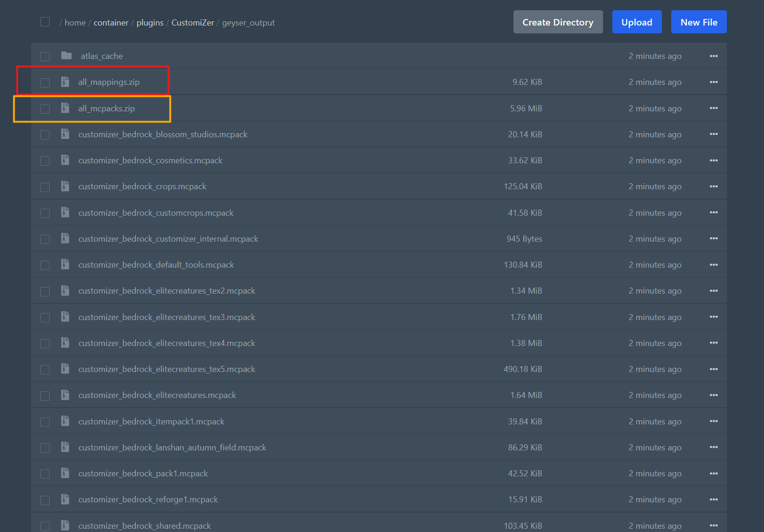Image resolution: width=764 pixels, height=532 pixels.
Task: Click the atlas_cache folder icon
Action: [66, 56]
